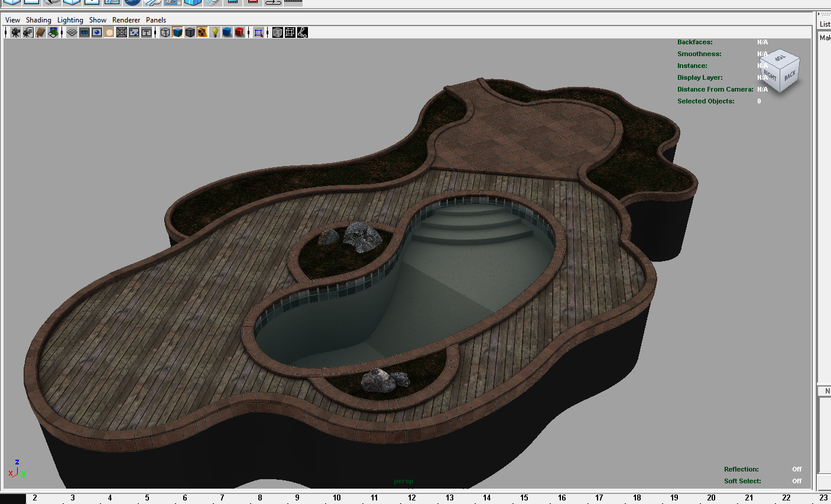Open the Lighting menu
Image resolution: width=831 pixels, height=504 pixels.
click(x=70, y=20)
